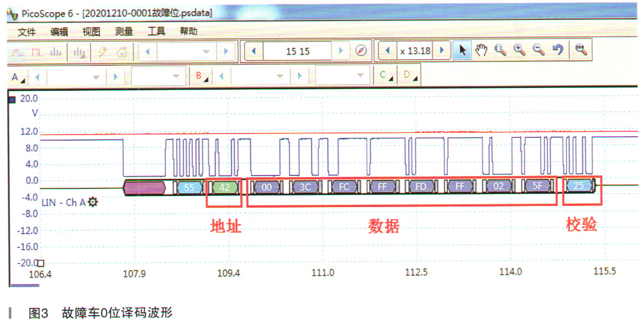Image resolution: width=644 pixels, height=325 pixels.
Task: Click the 20.0 voltage axis label
Action: point(29,99)
